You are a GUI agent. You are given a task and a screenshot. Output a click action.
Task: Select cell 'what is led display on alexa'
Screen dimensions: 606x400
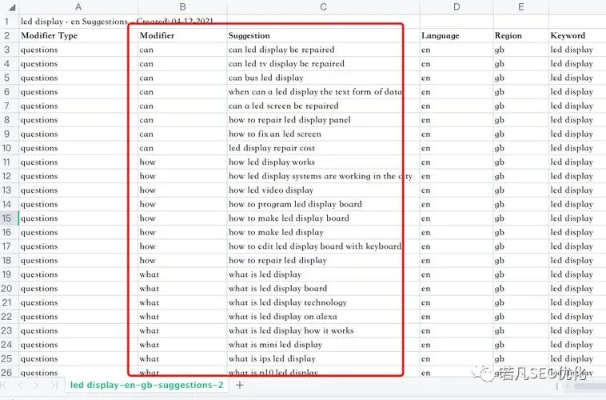pos(284,316)
